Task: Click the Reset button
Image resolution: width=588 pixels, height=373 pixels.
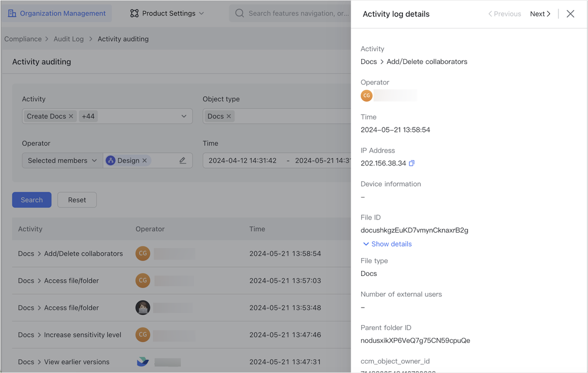Action: pos(77,200)
